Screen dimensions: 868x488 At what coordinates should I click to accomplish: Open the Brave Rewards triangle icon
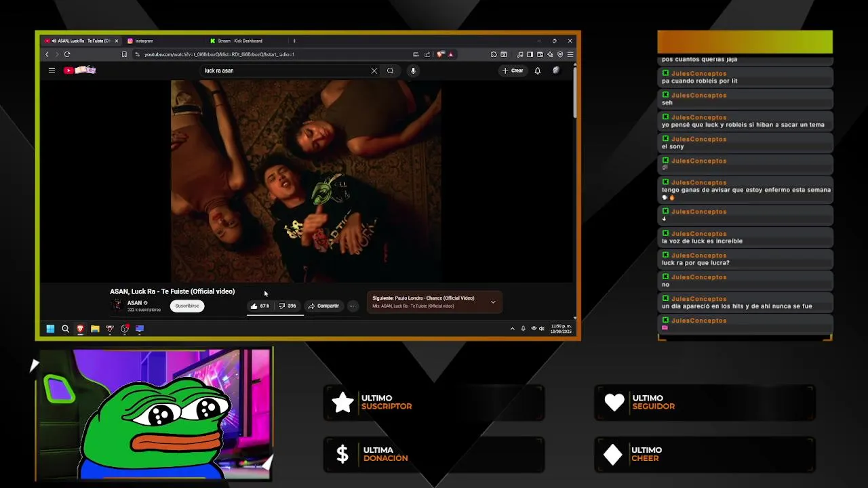(450, 54)
